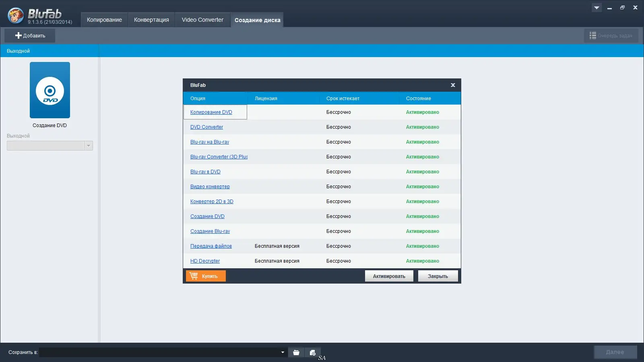
Task: Open the Очередь задач task queue
Action: click(x=611, y=35)
